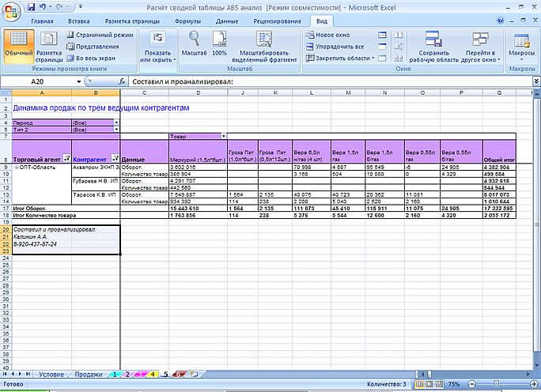Open the Главная ribbon tab

click(x=42, y=21)
